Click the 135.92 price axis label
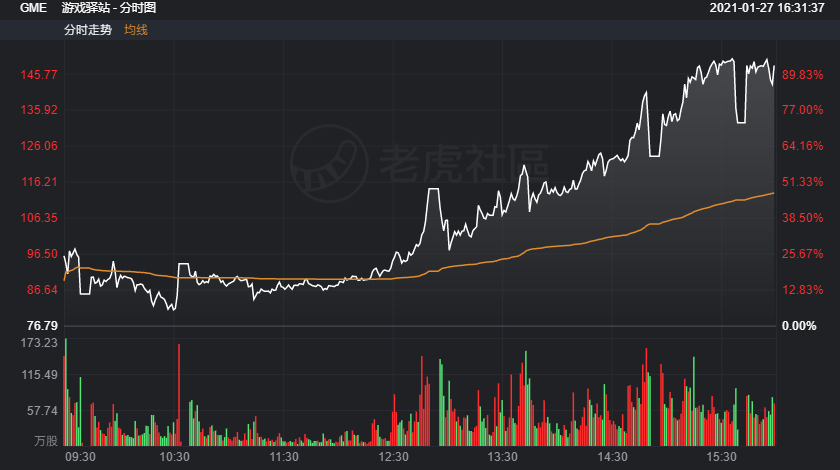This screenshot has width=840, height=470. [x=39, y=110]
